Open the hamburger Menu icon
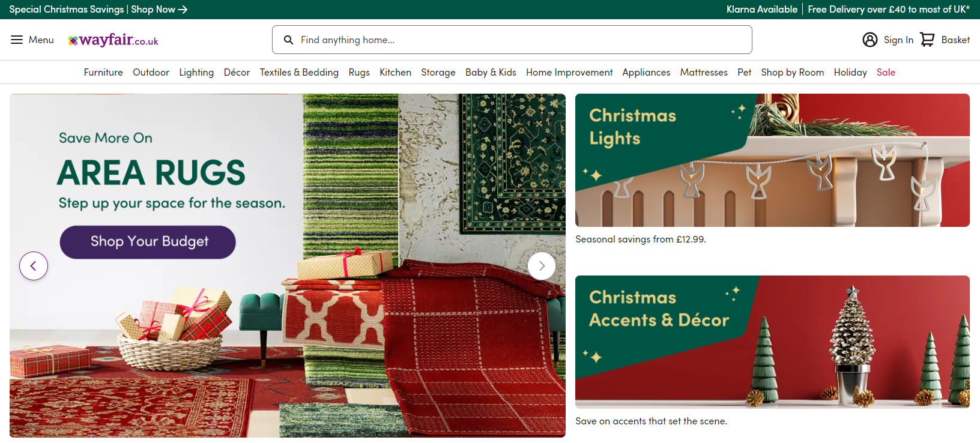Screen dimensions: 980x443 click(x=17, y=40)
